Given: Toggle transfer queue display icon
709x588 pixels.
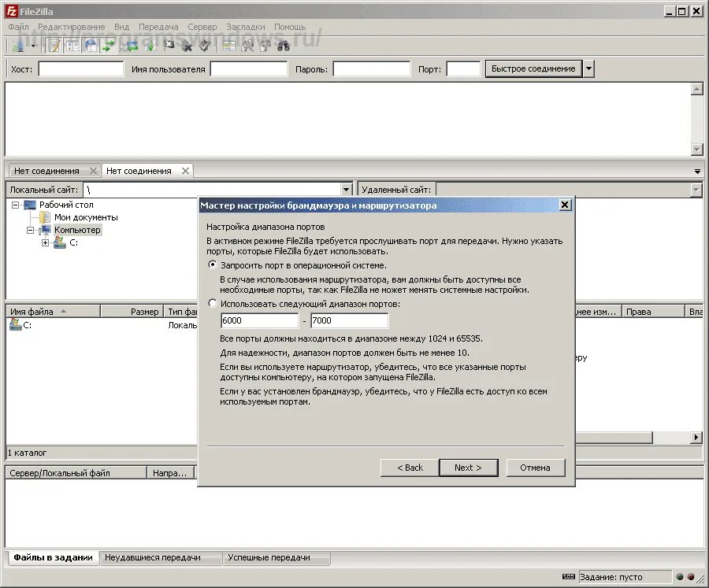Looking at the screenshot, I should (109, 46).
